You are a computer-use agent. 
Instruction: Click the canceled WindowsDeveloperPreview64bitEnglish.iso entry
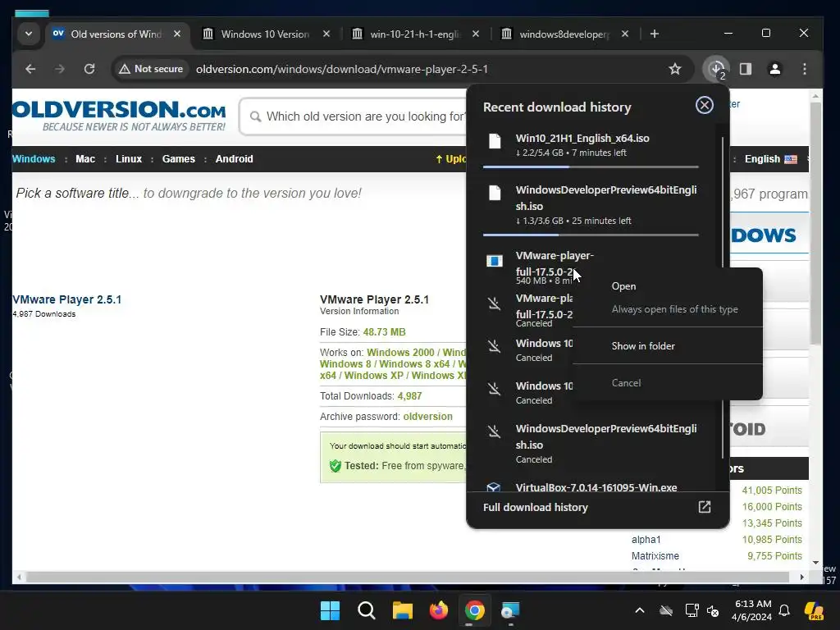point(591,443)
